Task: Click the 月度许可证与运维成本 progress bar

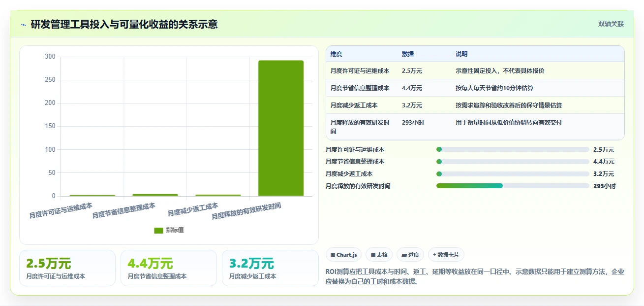Action: tap(513, 149)
